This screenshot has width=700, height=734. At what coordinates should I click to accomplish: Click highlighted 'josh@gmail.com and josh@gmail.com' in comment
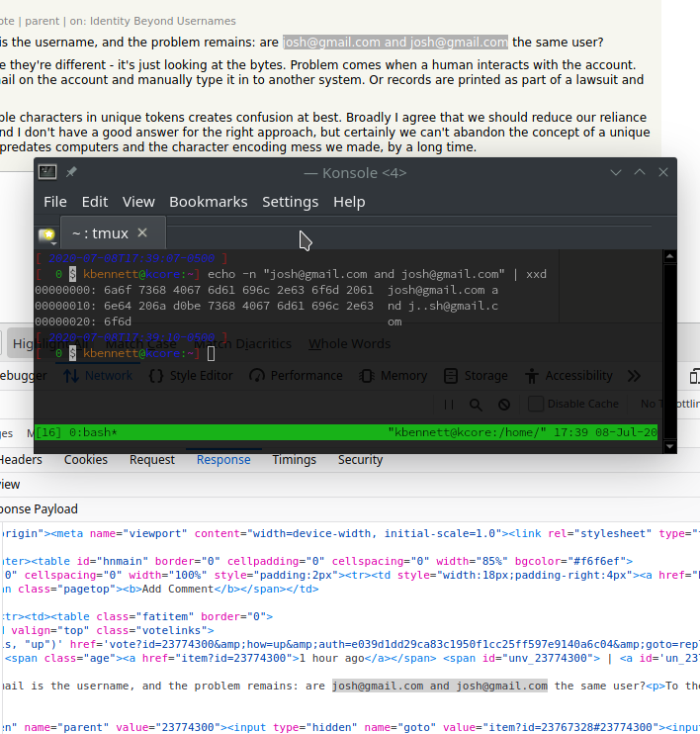(x=395, y=43)
